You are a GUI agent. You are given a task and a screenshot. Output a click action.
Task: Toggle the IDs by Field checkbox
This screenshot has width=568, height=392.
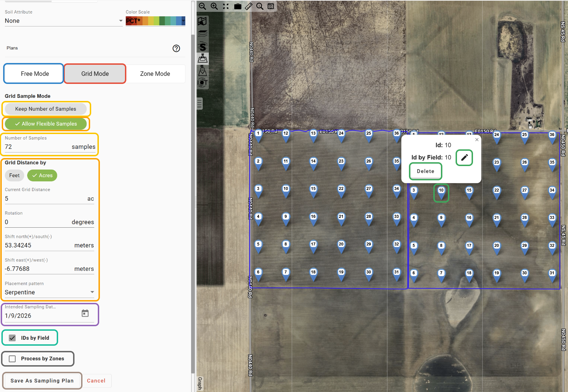(x=12, y=338)
